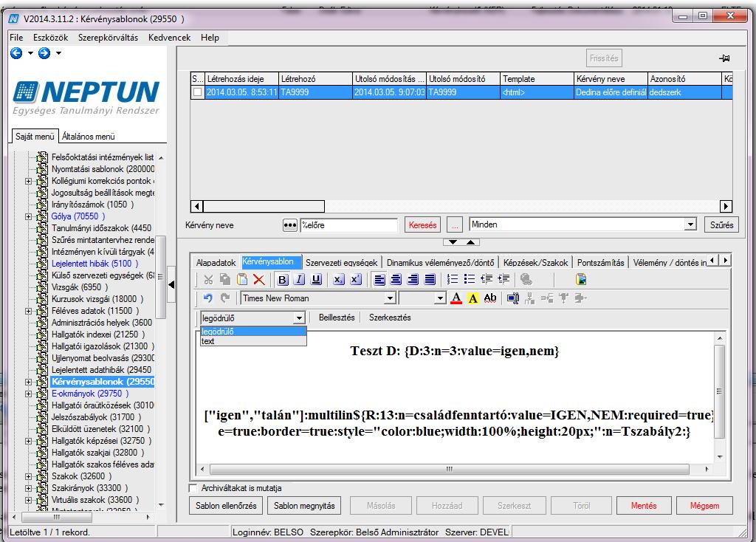Viewport: 756px width, 542px height.
Task: Apply subscript formatting
Action: [x=338, y=279]
